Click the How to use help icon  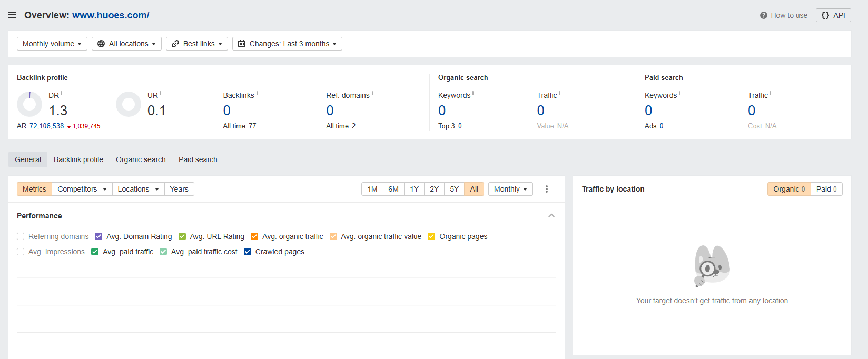(764, 15)
